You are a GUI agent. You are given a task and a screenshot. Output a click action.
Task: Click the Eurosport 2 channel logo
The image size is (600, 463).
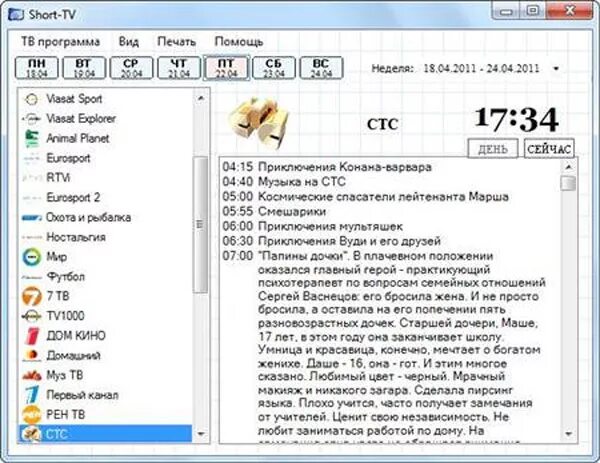(31, 198)
